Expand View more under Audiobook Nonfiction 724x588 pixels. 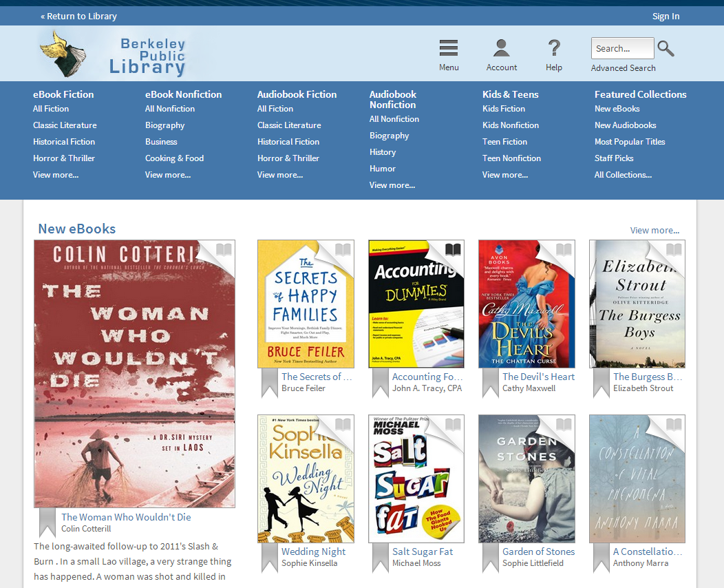392,185
